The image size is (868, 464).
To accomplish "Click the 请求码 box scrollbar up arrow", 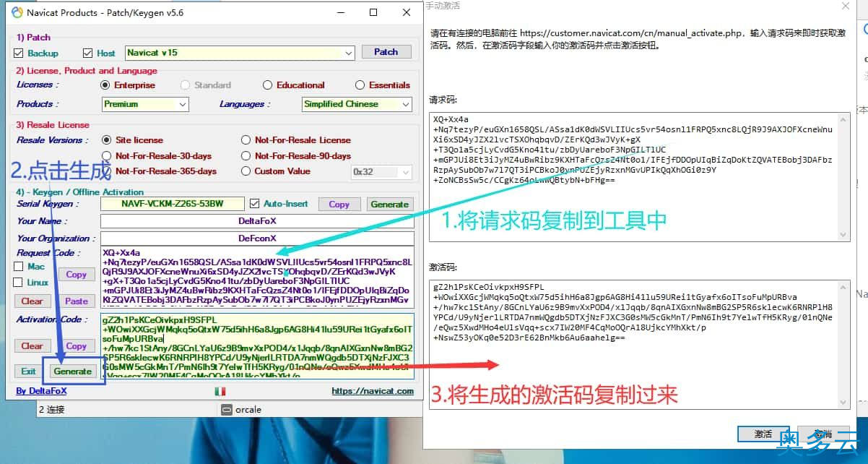I will click(843, 119).
